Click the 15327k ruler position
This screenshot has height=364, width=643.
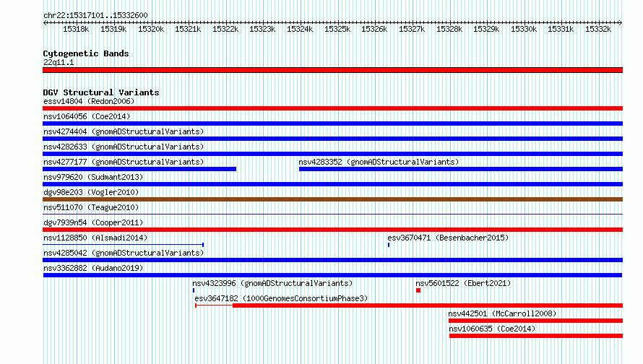[x=412, y=29]
